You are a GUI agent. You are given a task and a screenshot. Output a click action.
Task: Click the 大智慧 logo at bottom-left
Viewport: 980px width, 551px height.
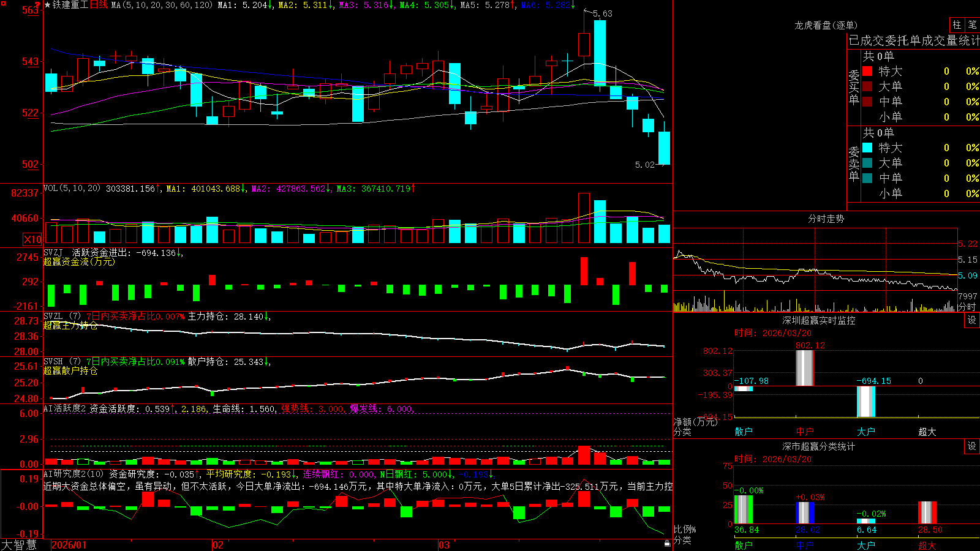pos(19,545)
